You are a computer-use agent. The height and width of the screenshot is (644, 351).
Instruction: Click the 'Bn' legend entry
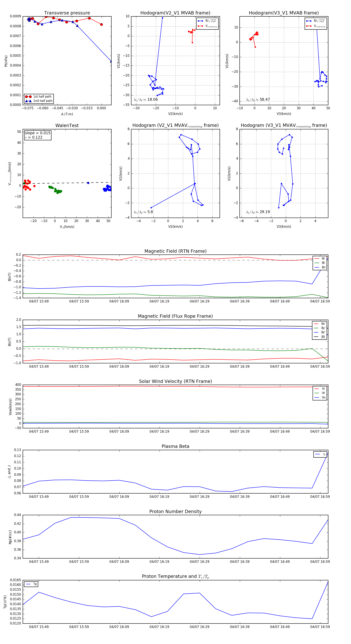[320, 267]
